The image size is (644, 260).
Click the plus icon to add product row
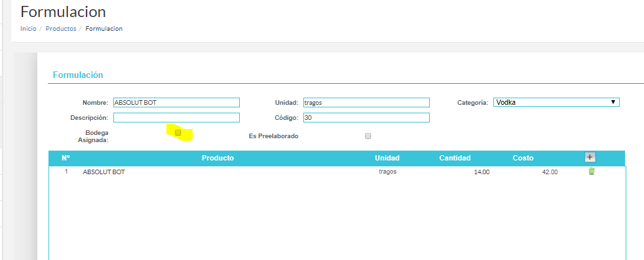tap(590, 157)
